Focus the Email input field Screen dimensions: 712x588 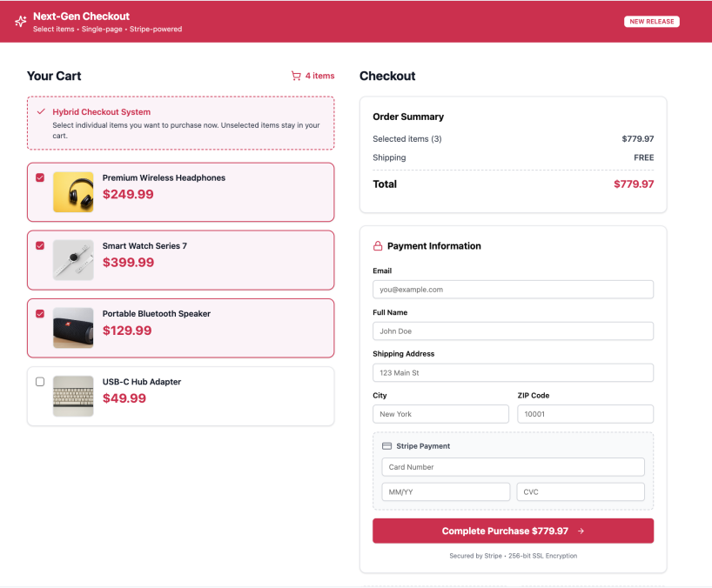pyautogui.click(x=513, y=290)
